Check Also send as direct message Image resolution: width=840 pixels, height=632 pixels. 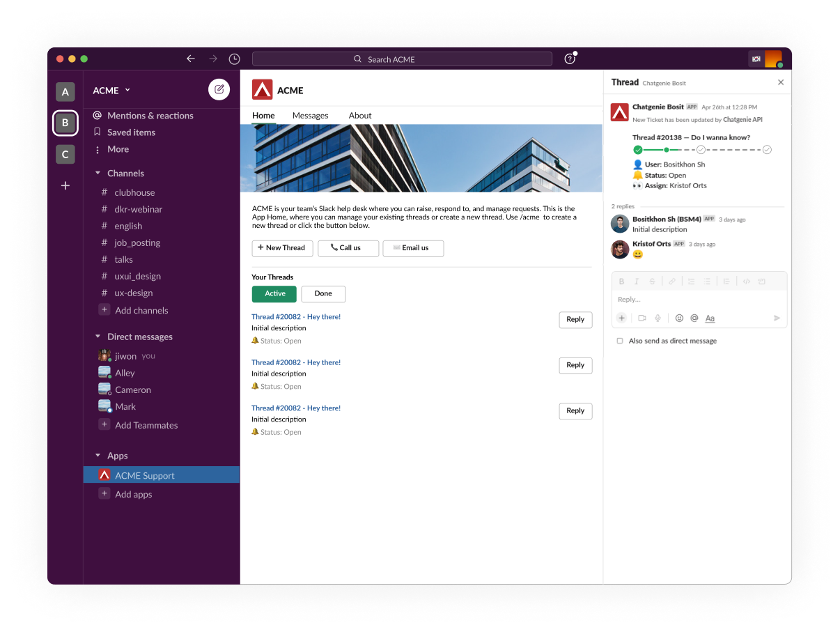click(x=620, y=341)
